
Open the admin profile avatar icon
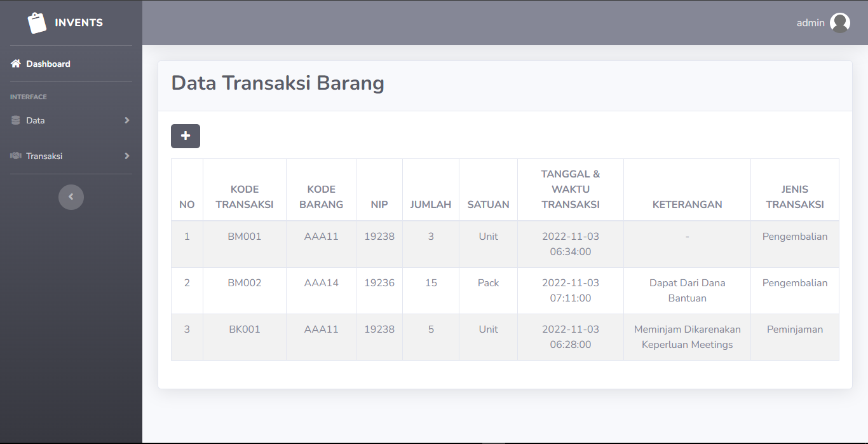click(x=840, y=22)
